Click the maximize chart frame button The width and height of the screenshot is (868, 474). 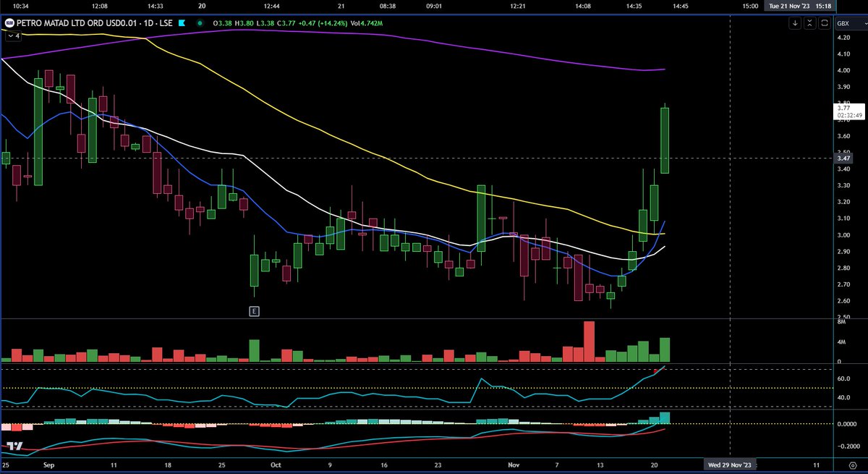click(825, 24)
